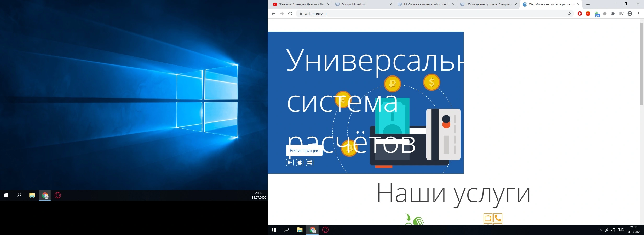Viewport: 644px width, 235px height.
Task: Open the system tray clock next to ENG
Action: [x=634, y=230]
